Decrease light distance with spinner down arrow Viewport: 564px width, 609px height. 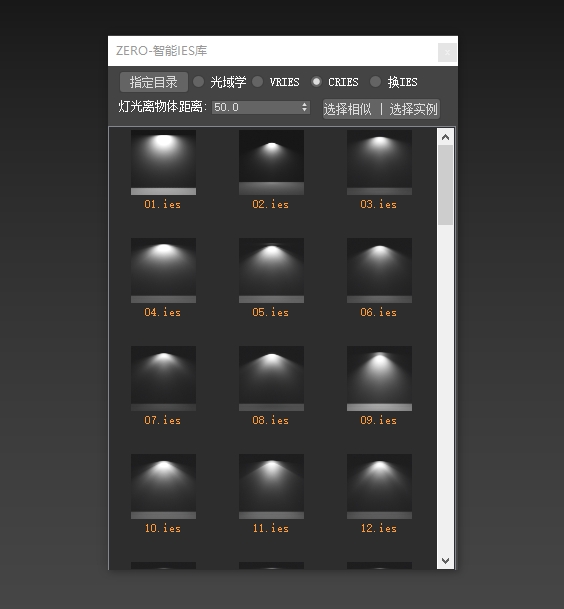click(x=305, y=110)
